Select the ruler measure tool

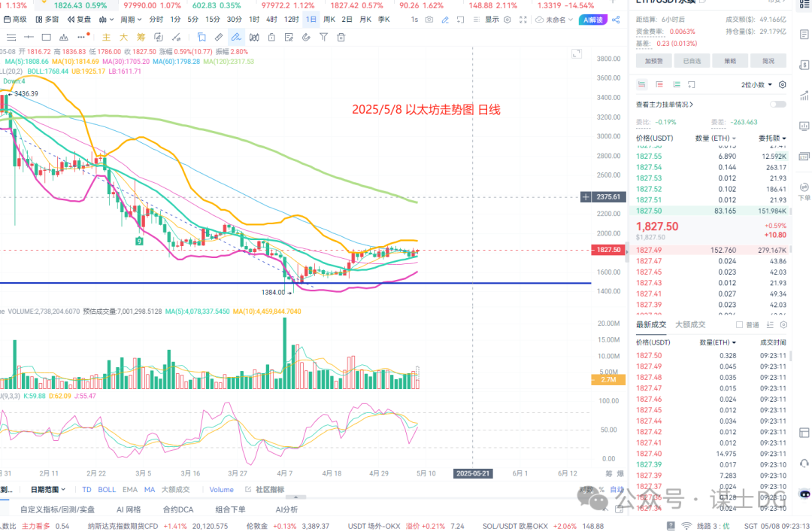219,38
